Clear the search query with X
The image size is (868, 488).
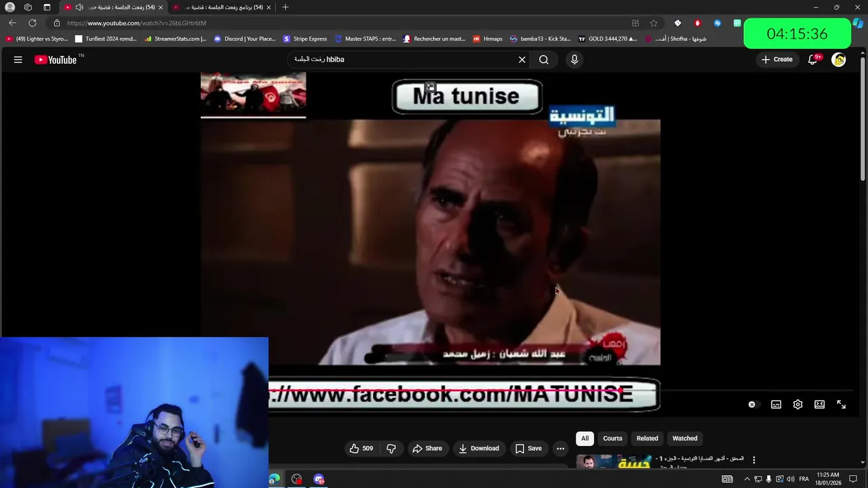522,60
